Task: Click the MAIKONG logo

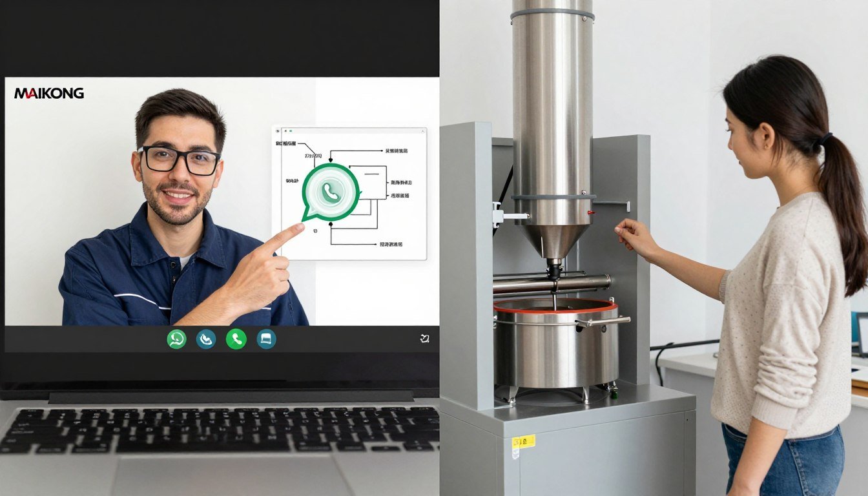Action: [x=49, y=94]
